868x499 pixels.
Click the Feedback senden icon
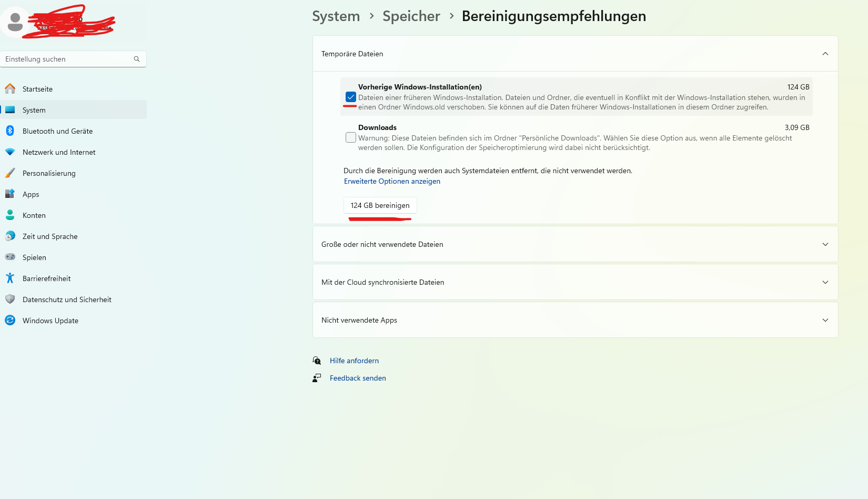point(317,378)
